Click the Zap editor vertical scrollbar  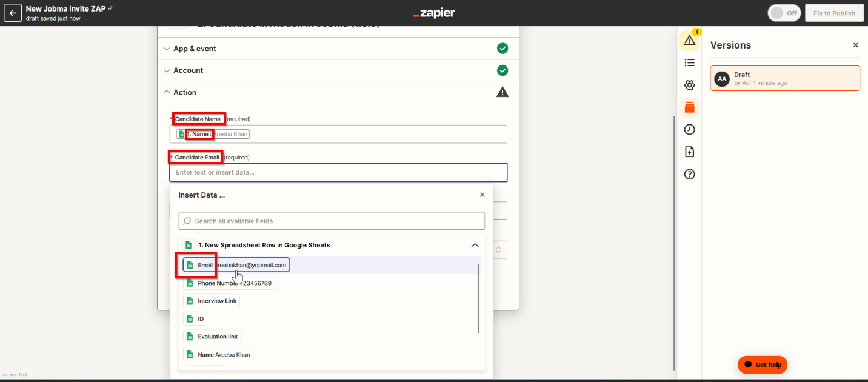click(x=674, y=243)
